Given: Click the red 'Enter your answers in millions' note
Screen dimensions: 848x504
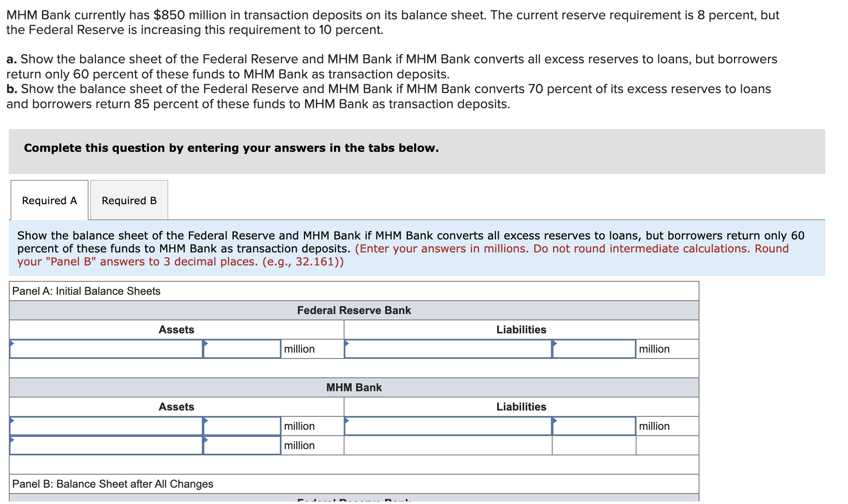Looking at the screenshot, I should [x=403, y=255].
